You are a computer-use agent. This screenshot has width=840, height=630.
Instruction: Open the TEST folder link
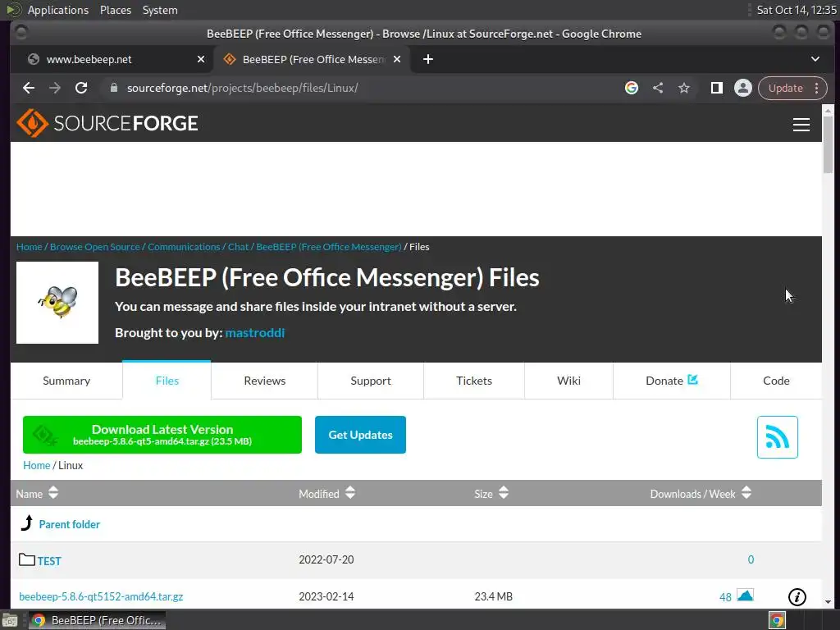point(49,561)
